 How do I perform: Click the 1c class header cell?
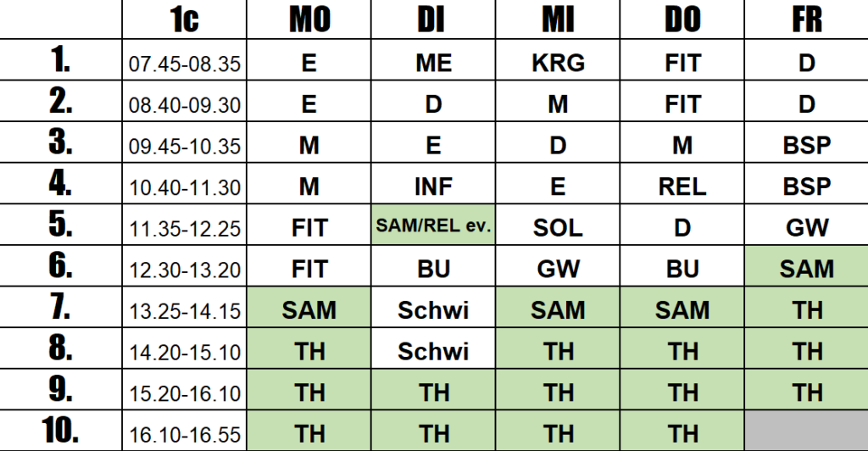(184, 19)
